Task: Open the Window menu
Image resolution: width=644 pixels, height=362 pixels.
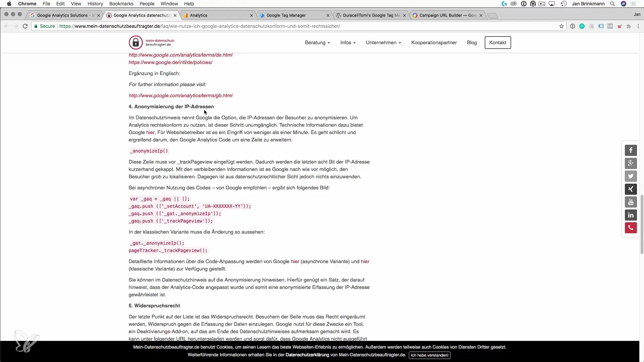Action: click(169, 4)
